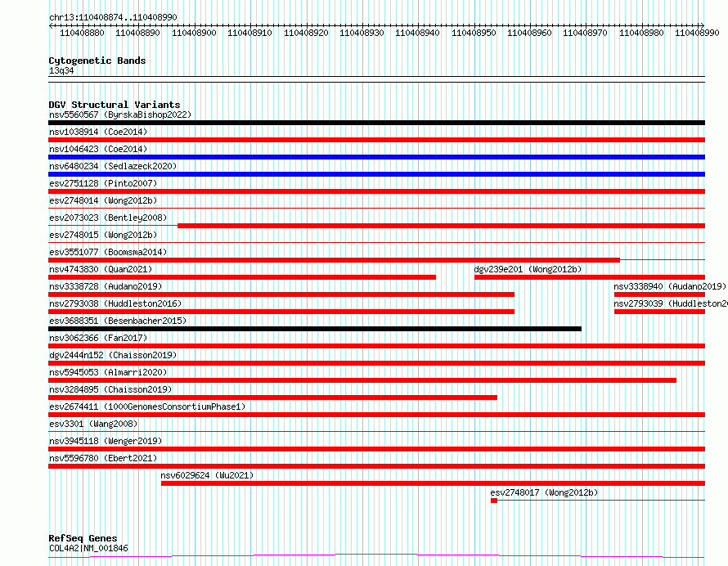The width and height of the screenshot is (728, 566).
Task: Select esv2748017 (Wong2012b) label
Action: pyautogui.click(x=544, y=492)
